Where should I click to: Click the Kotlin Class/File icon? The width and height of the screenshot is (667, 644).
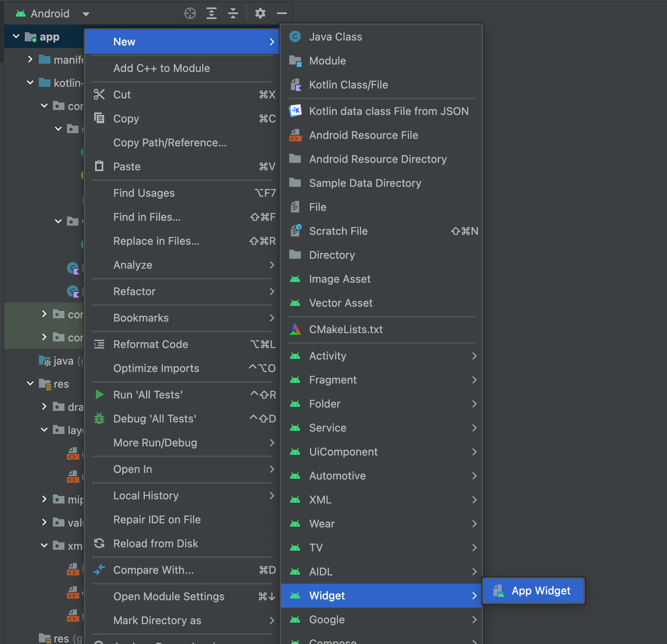[295, 85]
